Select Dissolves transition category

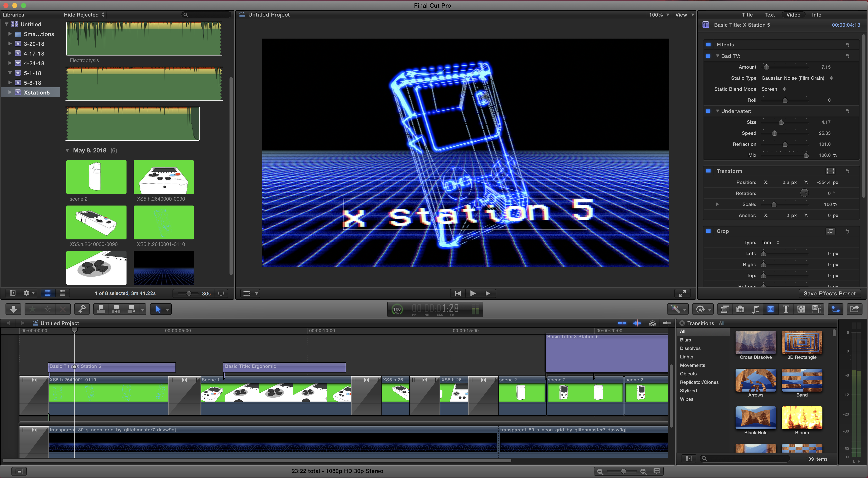coord(690,348)
